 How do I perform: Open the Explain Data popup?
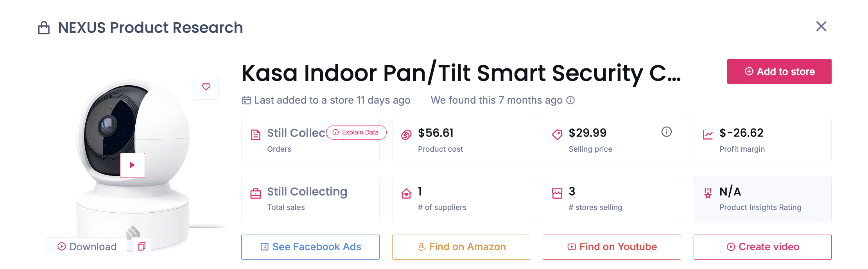point(356,133)
